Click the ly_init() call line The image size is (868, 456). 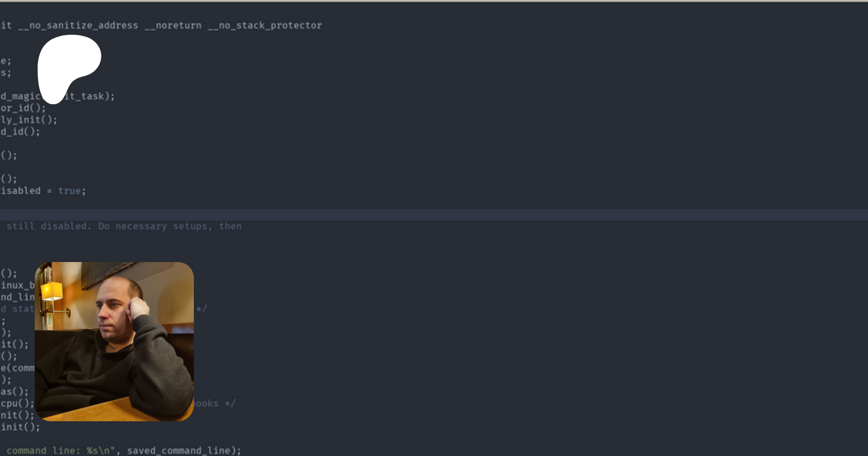click(x=28, y=120)
